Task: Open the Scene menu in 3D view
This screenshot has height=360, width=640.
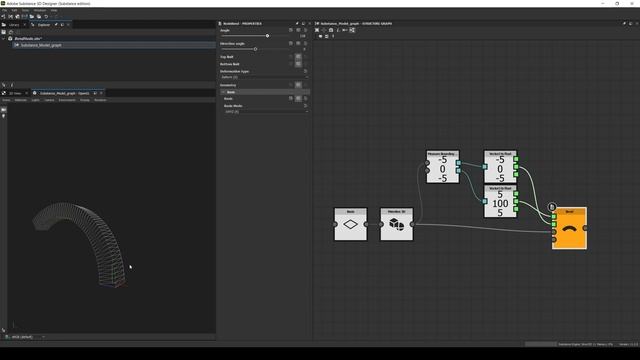Action: pos(6,100)
